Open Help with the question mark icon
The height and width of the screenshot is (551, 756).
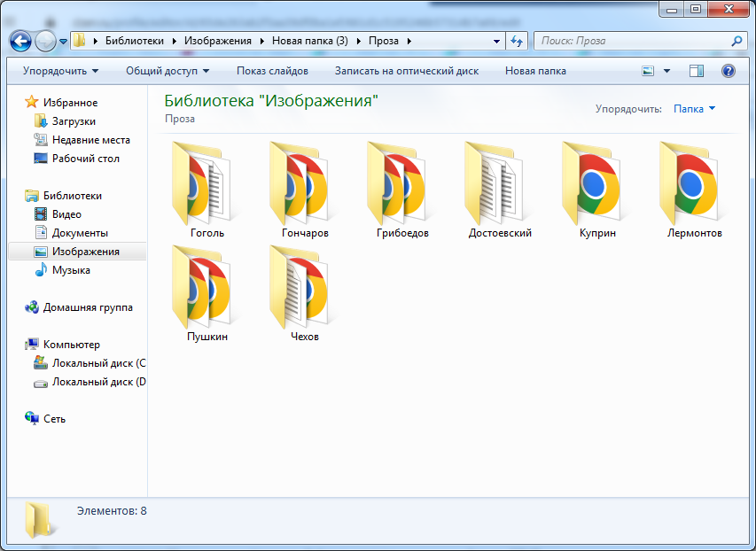(x=728, y=71)
